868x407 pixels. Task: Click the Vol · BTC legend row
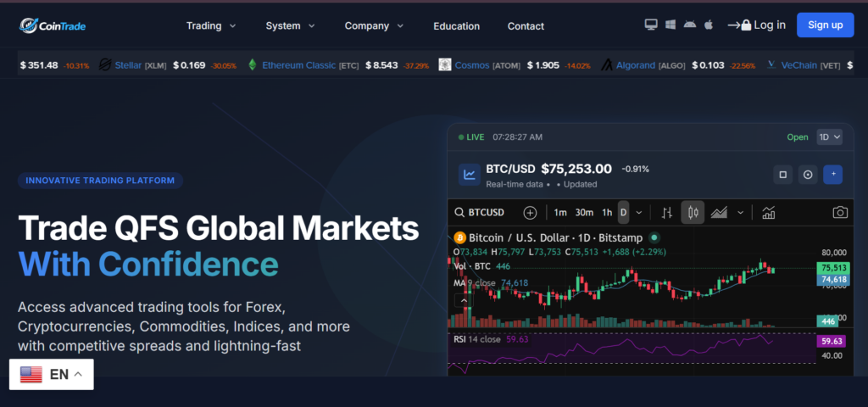[x=481, y=266]
